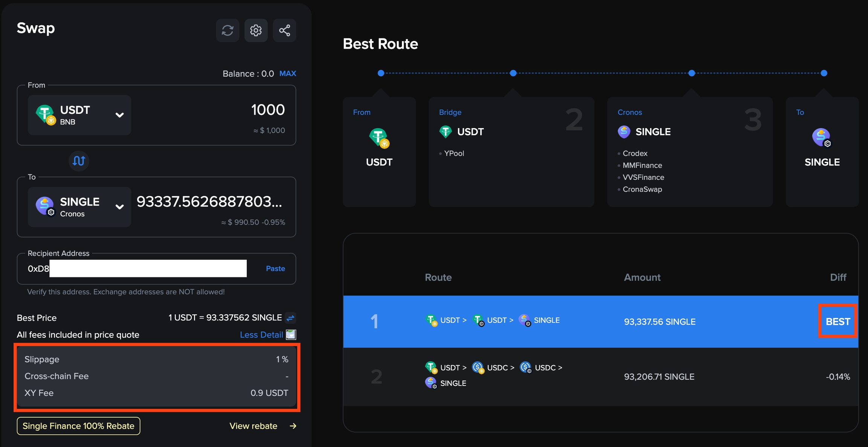Click the share swap icon
The image size is (868, 447).
click(284, 31)
